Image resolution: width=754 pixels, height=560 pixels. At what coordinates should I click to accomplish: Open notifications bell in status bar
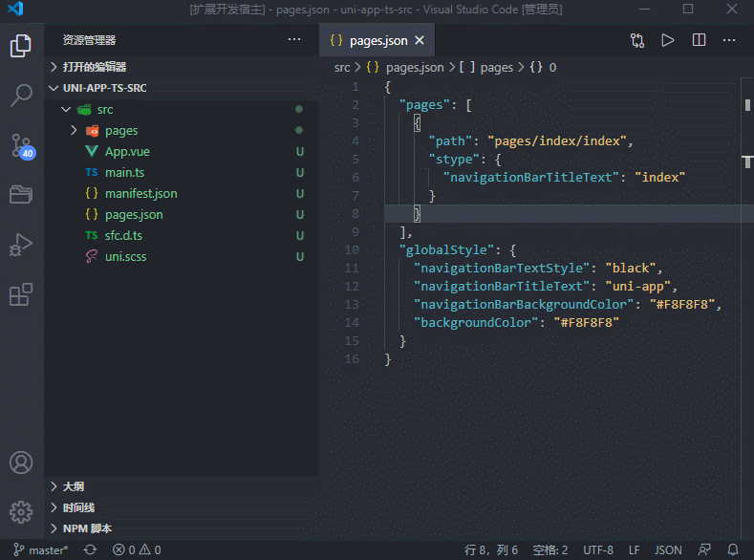733,549
